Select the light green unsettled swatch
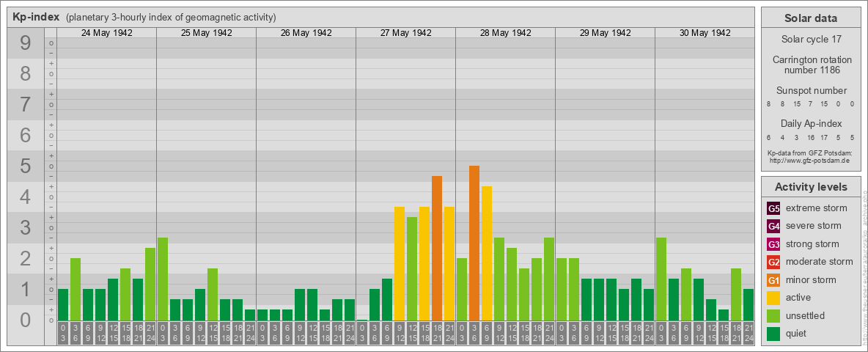 (x=774, y=315)
